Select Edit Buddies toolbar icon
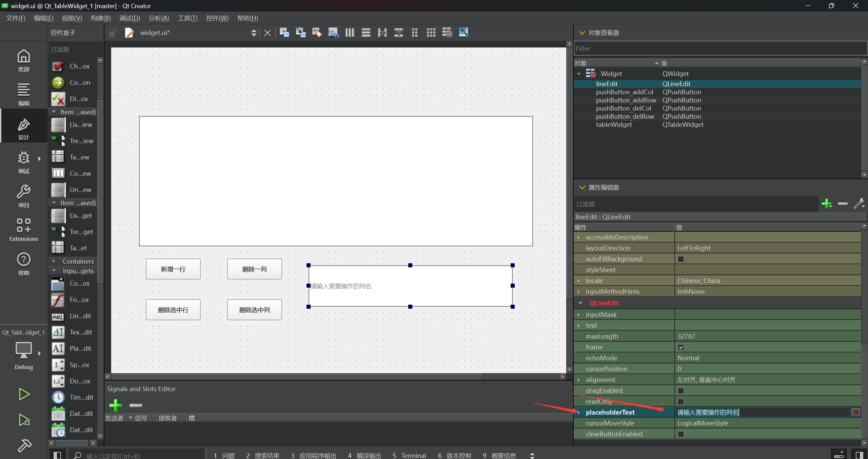The width and height of the screenshot is (868, 459). (317, 33)
